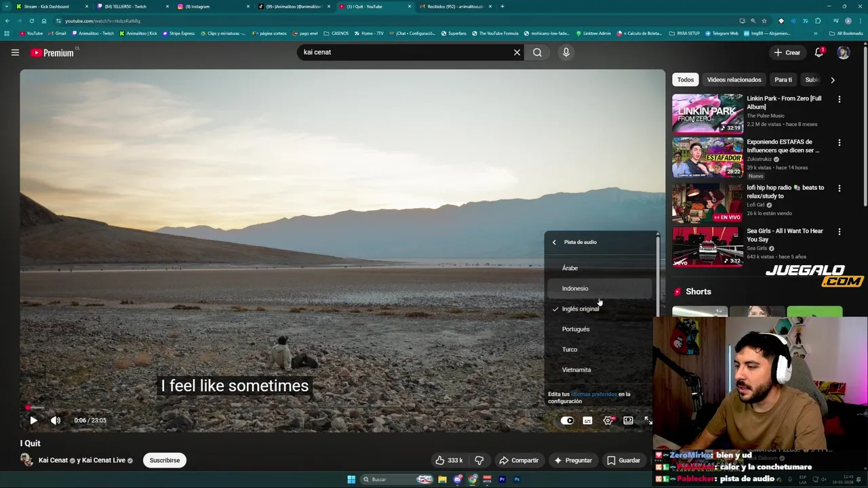The height and width of the screenshot is (488, 868).
Task: Show more filter chips with right arrow
Action: 832,79
